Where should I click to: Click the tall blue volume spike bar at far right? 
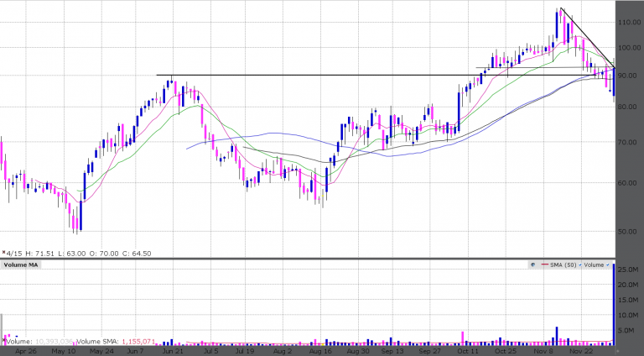tap(615, 302)
